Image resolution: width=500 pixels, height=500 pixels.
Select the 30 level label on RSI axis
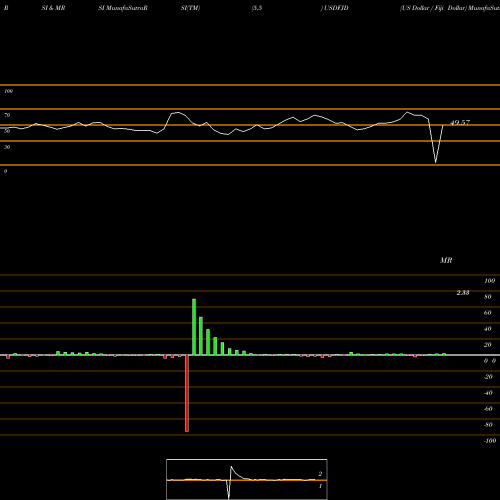(7, 147)
